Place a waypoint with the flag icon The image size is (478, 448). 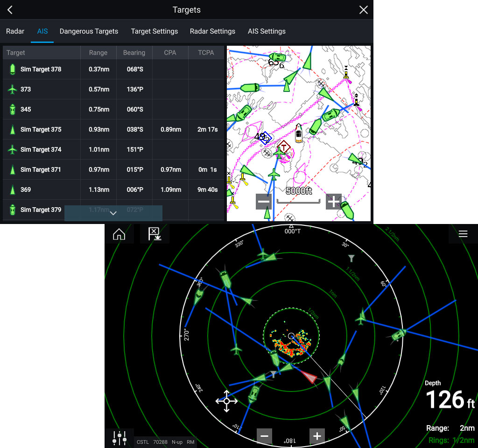coord(155,234)
